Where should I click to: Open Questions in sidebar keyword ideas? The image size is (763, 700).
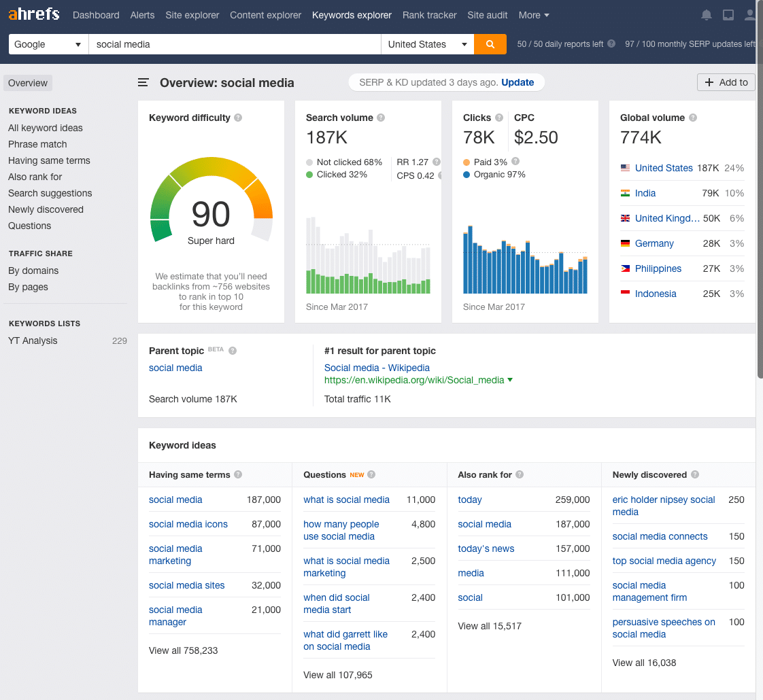[x=29, y=226]
